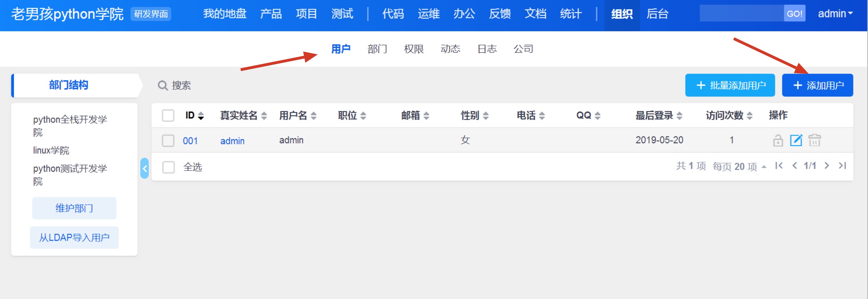This screenshot has width=868, height=299.
Task: Go to the previous page of users
Action: tap(794, 166)
